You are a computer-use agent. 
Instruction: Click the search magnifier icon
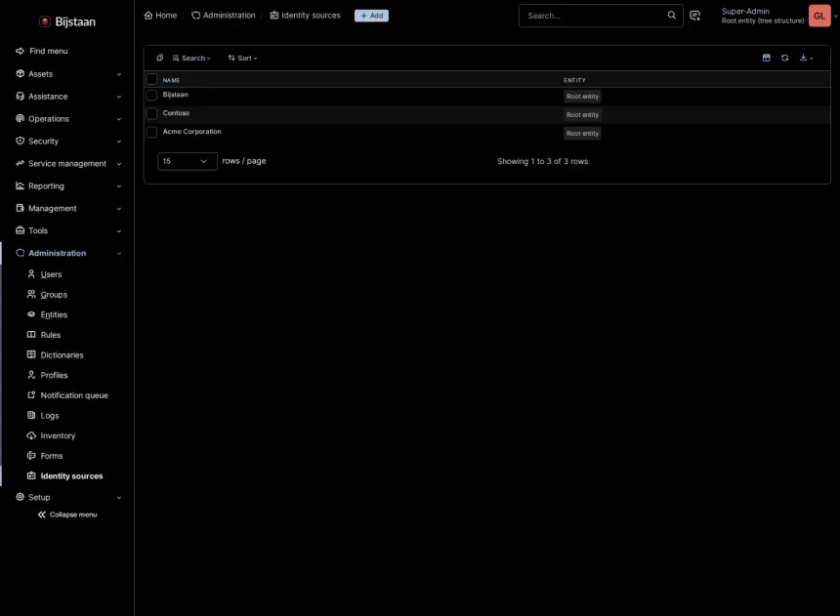(671, 15)
